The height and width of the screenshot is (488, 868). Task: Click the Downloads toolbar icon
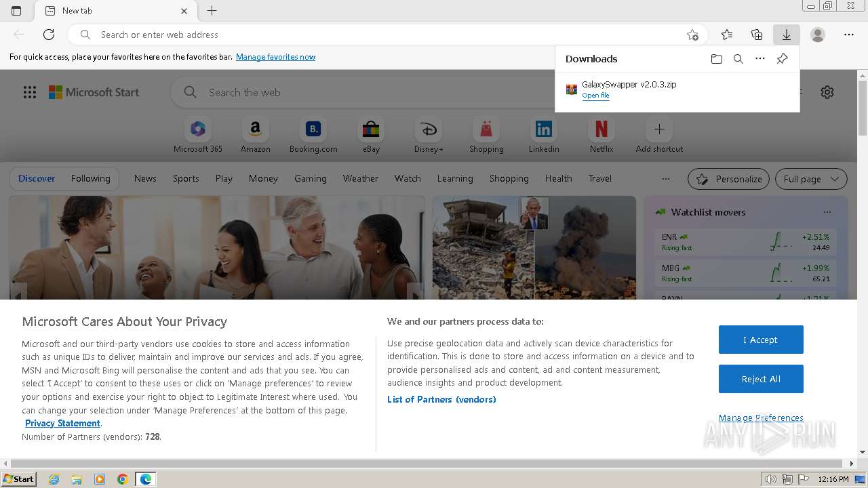[x=787, y=35]
